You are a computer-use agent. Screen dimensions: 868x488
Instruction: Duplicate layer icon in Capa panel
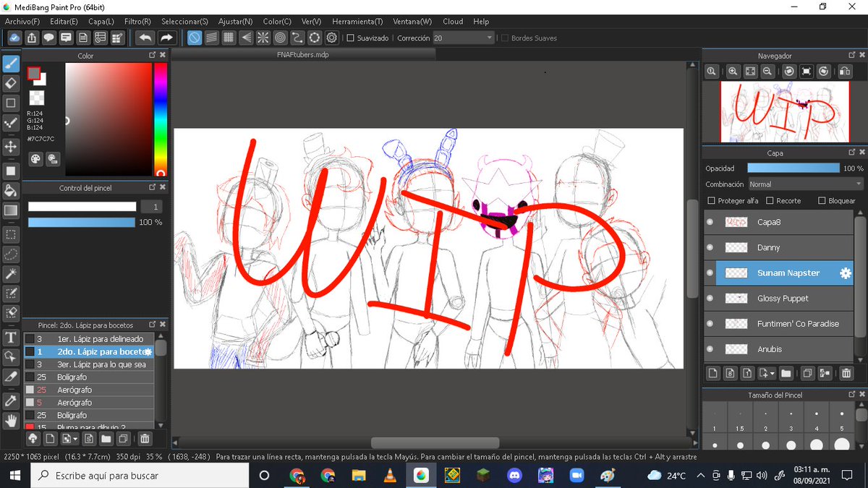(x=808, y=373)
